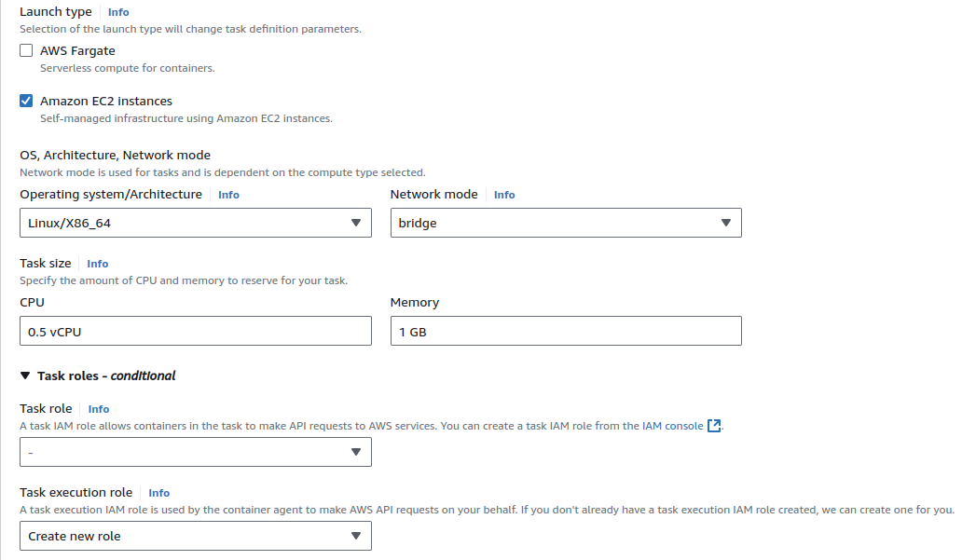This screenshot has height=560, width=962.
Task: Uncheck the Amazon EC2 instances checkbox
Action: click(26, 101)
